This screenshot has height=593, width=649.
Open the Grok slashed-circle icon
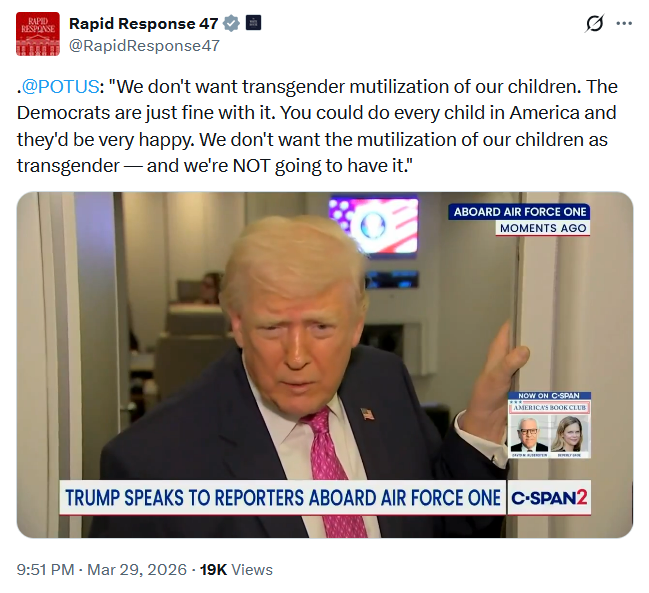pyautogui.click(x=594, y=23)
